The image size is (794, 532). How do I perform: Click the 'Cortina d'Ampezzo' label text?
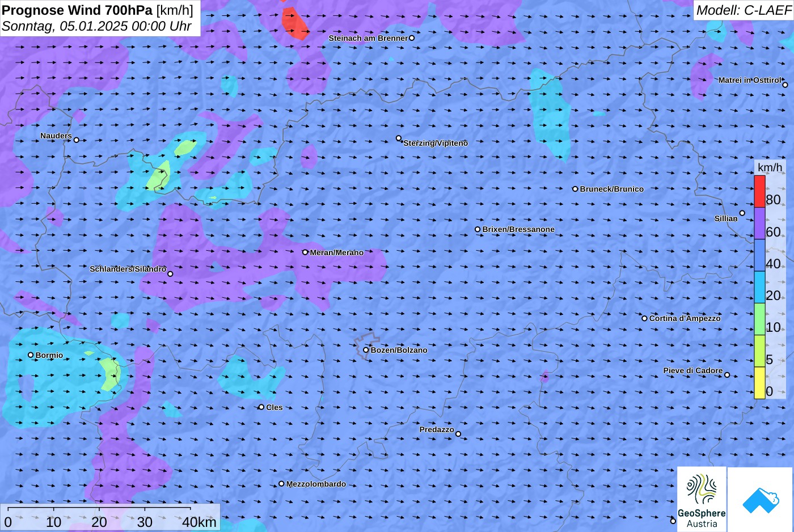(x=685, y=318)
